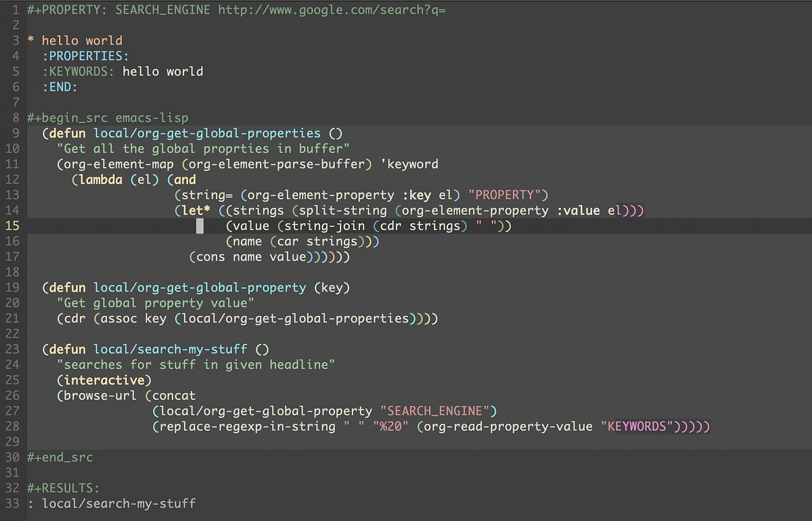Viewport: 812px width, 521px height.
Task: Click the interactive form on line 25
Action: click(104, 380)
